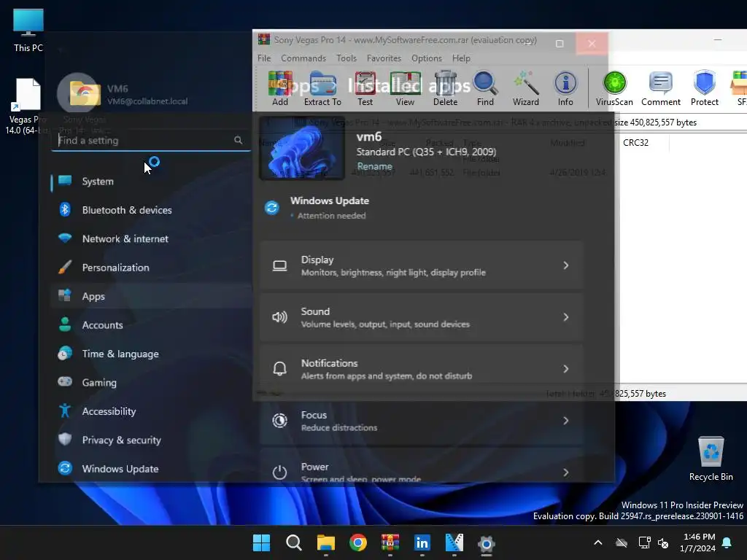
Task: Expand the Notifications row chevron
Action: tap(565, 369)
